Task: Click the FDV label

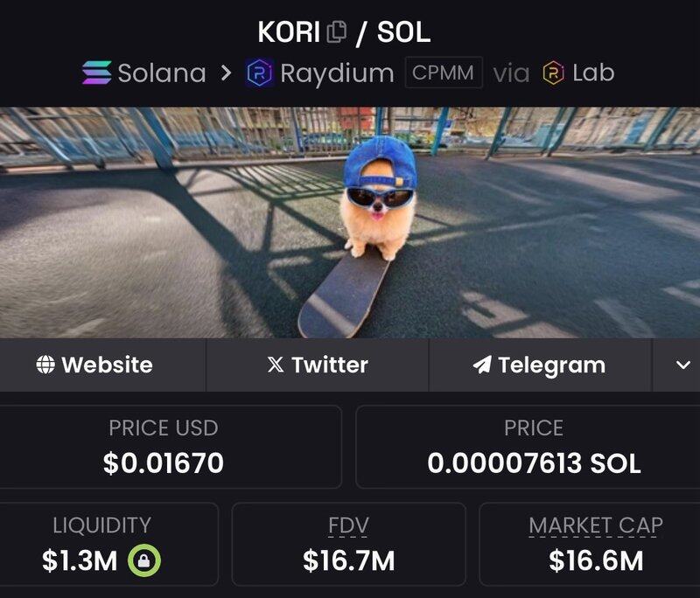Action: tap(348, 525)
